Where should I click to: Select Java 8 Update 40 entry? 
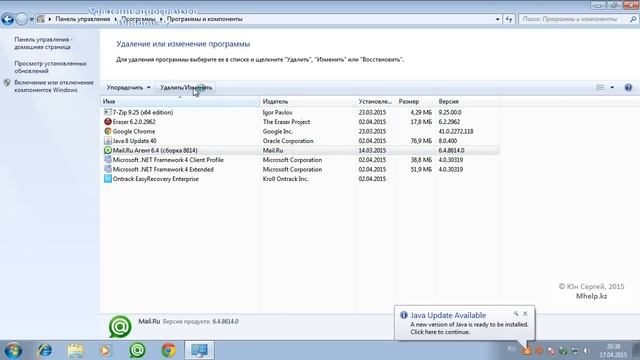tap(300, 141)
